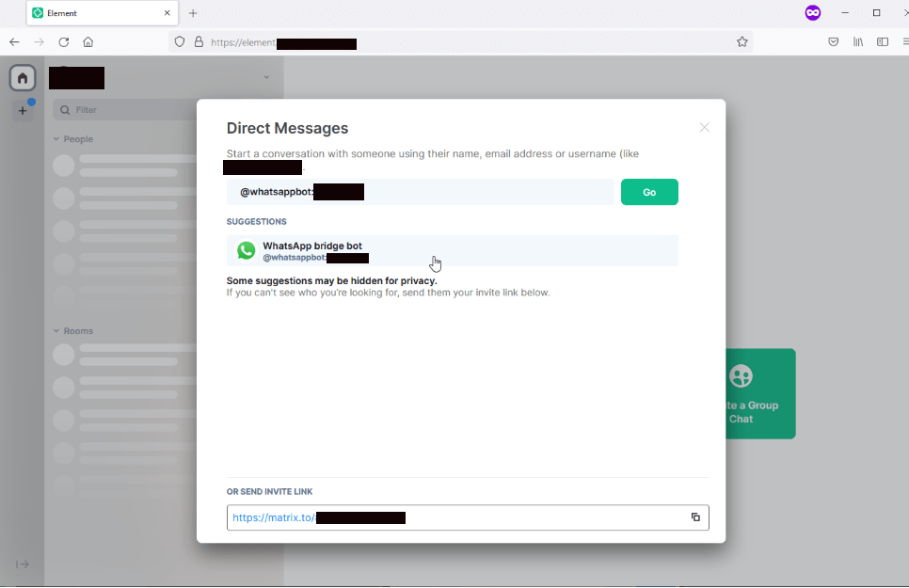Select the Element browser tab
909x588 pixels.
click(x=102, y=13)
